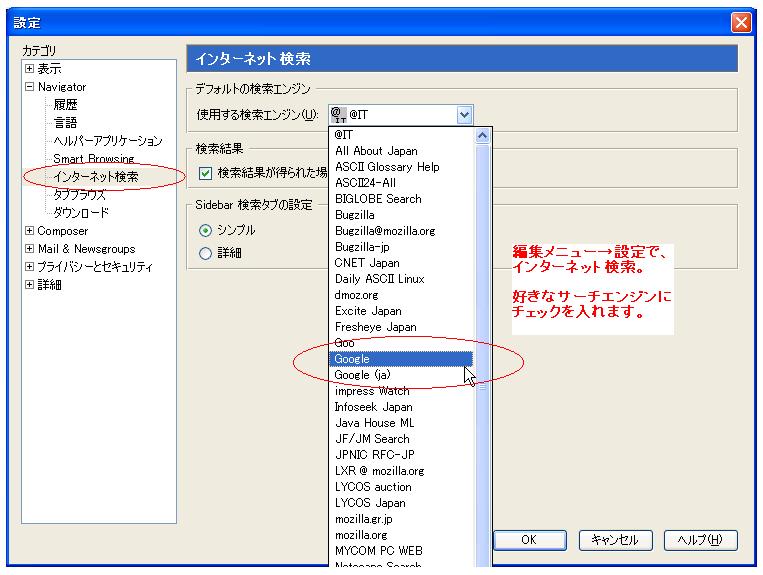Click the OK button

pos(530,540)
